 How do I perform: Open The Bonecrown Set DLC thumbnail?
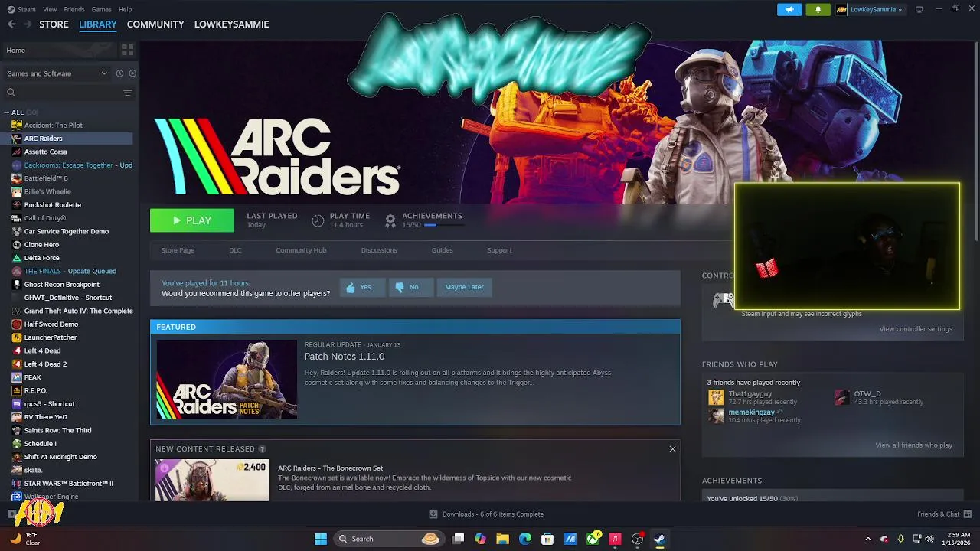(x=212, y=480)
